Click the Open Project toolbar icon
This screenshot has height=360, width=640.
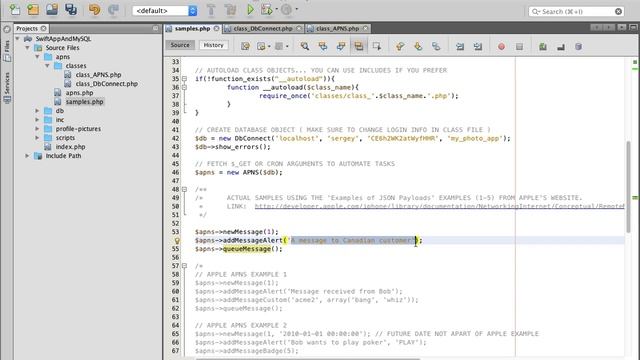[52, 9]
